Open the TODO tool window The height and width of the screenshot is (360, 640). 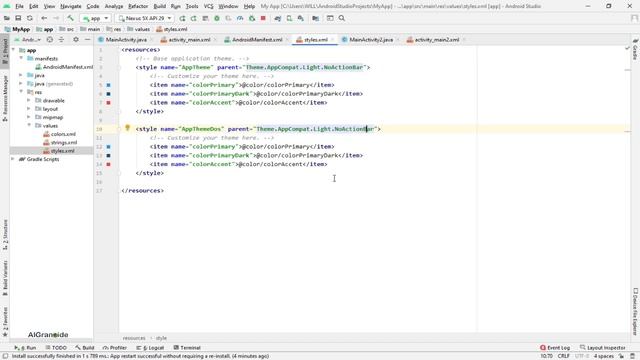pos(56,348)
